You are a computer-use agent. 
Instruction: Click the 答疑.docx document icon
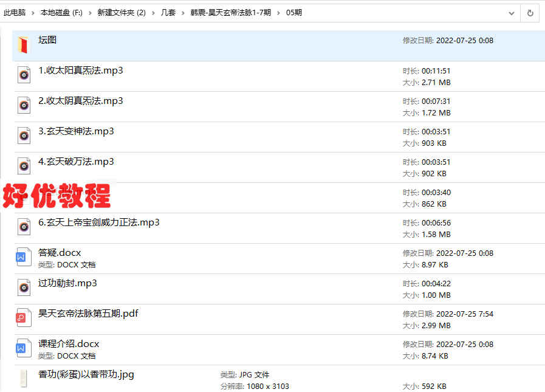[x=24, y=258]
